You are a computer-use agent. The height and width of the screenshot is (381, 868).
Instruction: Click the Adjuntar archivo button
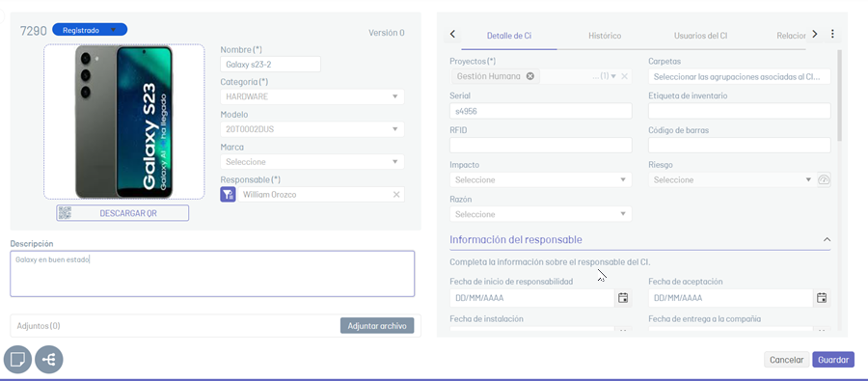tap(377, 326)
